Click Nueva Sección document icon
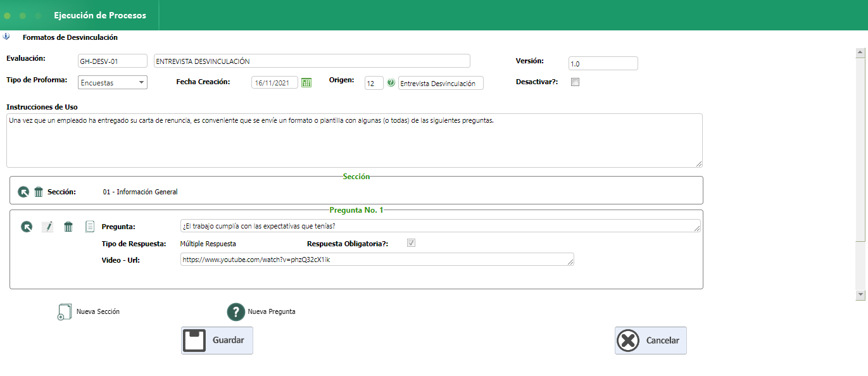Viewport: 868px width, 376px height. [x=65, y=311]
